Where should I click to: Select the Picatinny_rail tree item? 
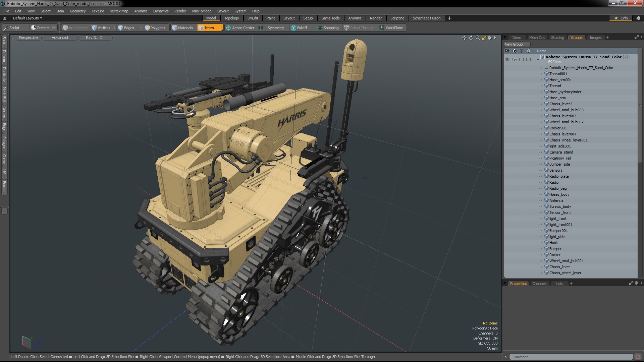tap(560, 158)
